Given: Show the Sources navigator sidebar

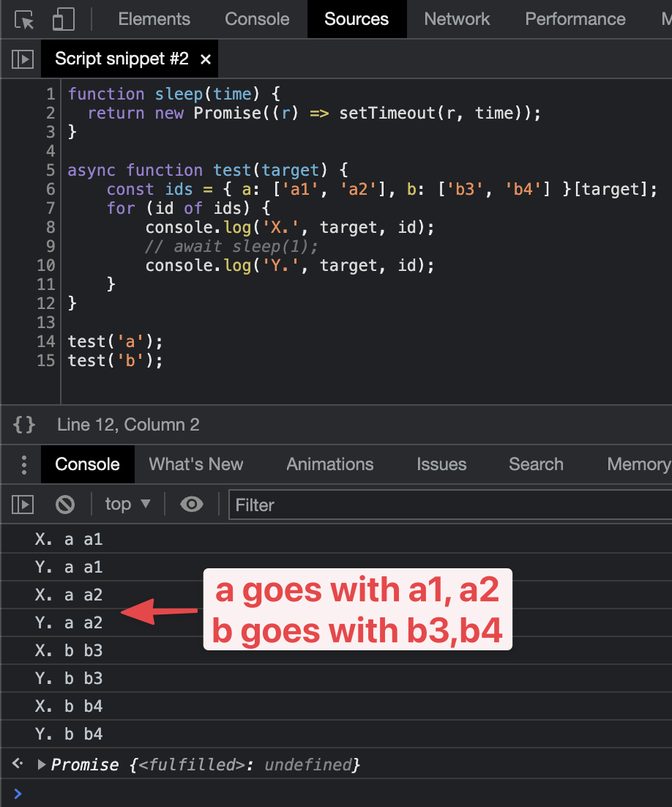Looking at the screenshot, I should (x=23, y=59).
